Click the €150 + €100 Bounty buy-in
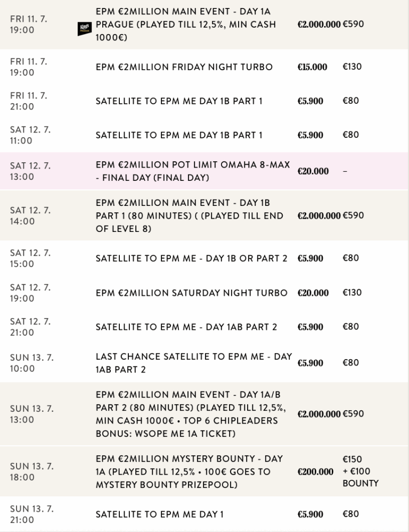Viewport: 409px width, 532px height. [360, 471]
